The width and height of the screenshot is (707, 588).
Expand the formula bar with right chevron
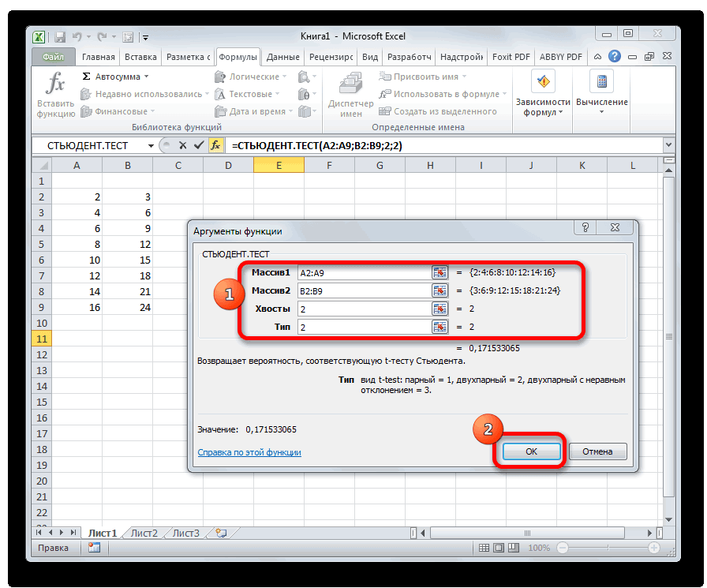point(669,146)
